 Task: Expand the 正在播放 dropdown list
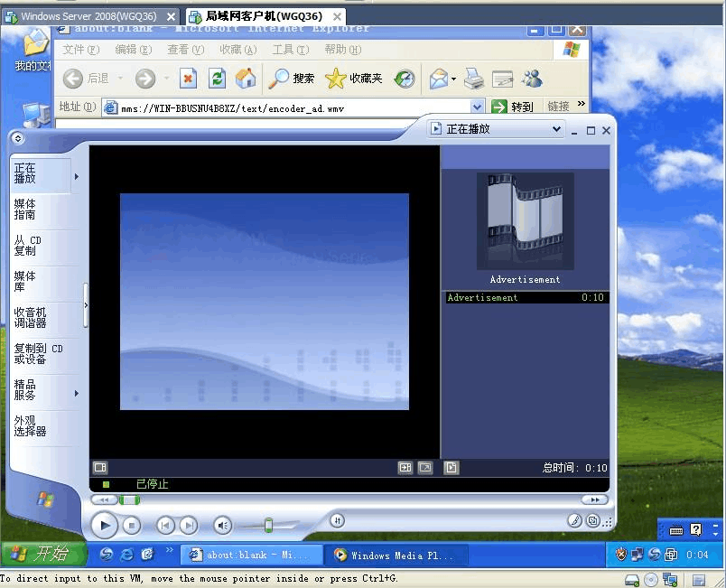[x=556, y=129]
